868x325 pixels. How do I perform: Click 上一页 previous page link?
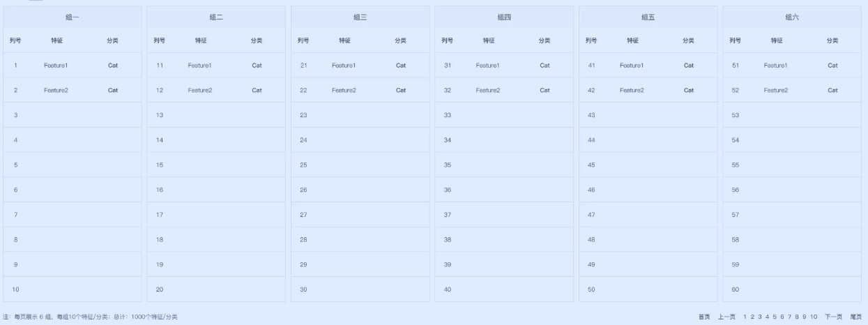(x=726, y=317)
